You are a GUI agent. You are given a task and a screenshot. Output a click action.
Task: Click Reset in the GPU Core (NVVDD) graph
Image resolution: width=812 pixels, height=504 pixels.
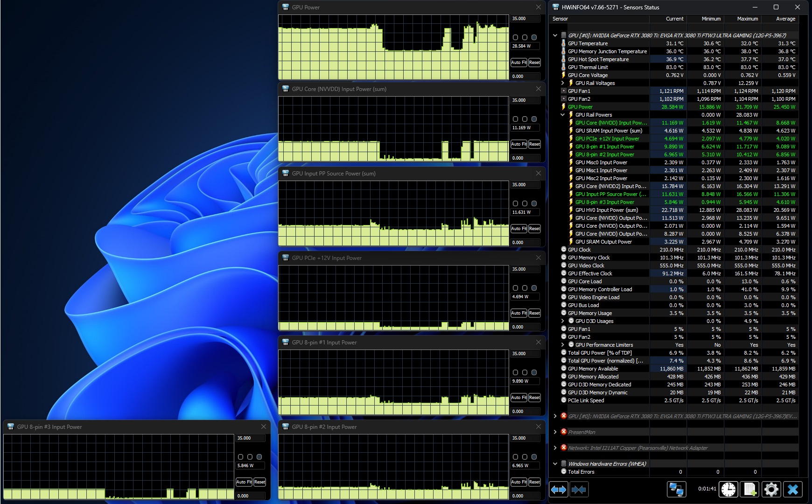click(x=534, y=144)
